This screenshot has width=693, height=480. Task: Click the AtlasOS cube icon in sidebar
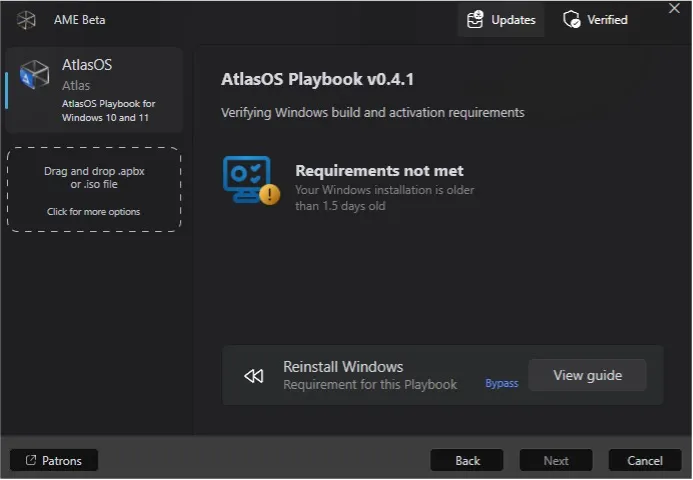point(35,75)
